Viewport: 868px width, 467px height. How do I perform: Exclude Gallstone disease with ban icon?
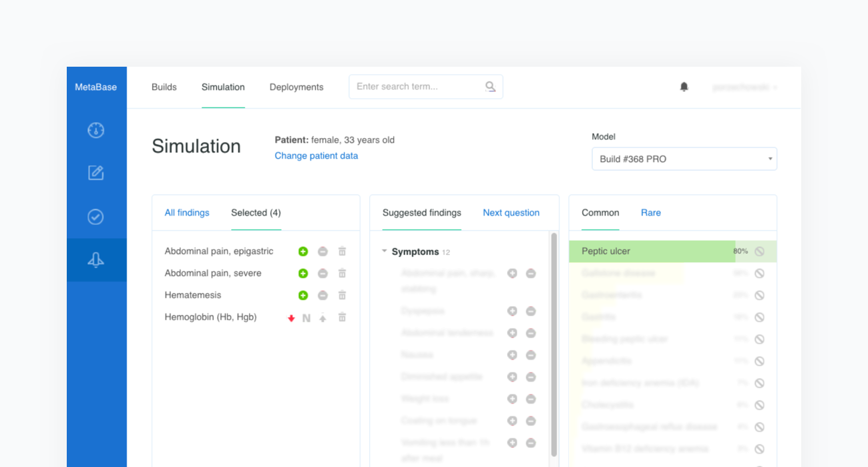pos(759,274)
